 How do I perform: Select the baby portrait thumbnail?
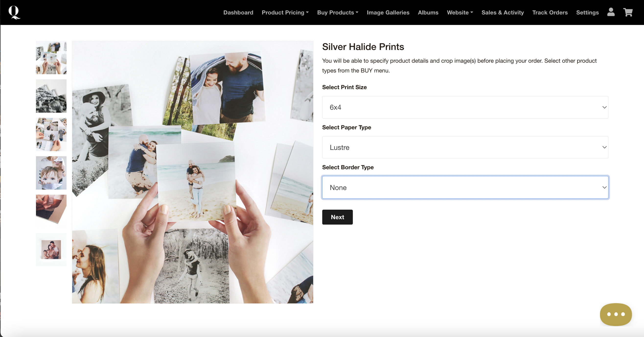point(51,173)
